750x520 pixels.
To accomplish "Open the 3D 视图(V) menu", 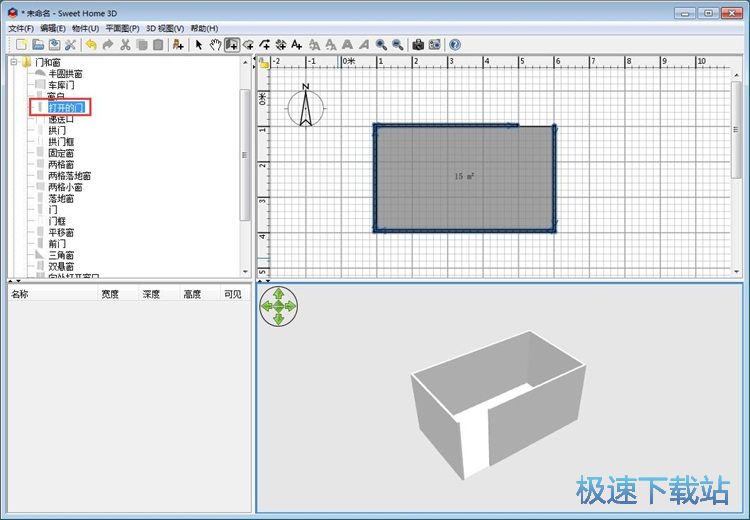I will click(165, 28).
